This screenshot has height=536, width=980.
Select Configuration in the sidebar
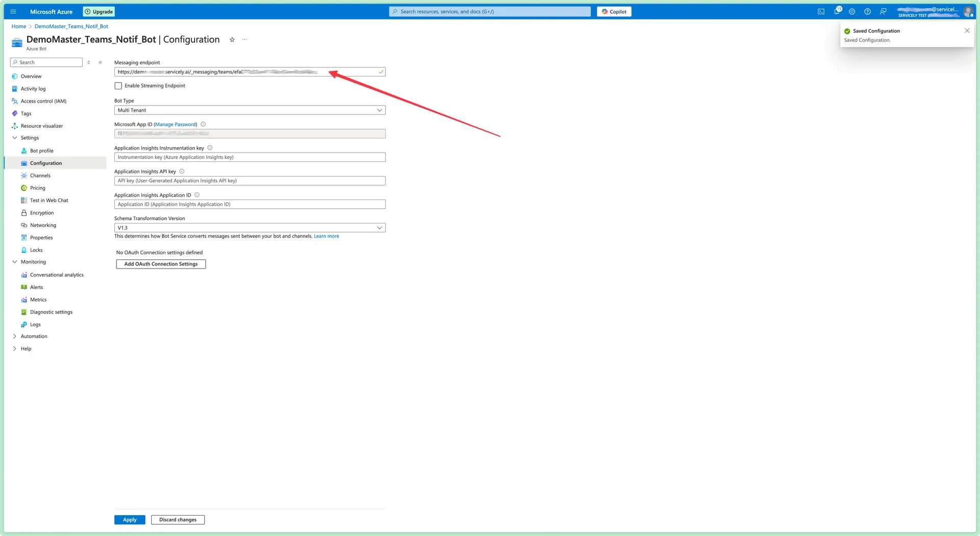[46, 163]
